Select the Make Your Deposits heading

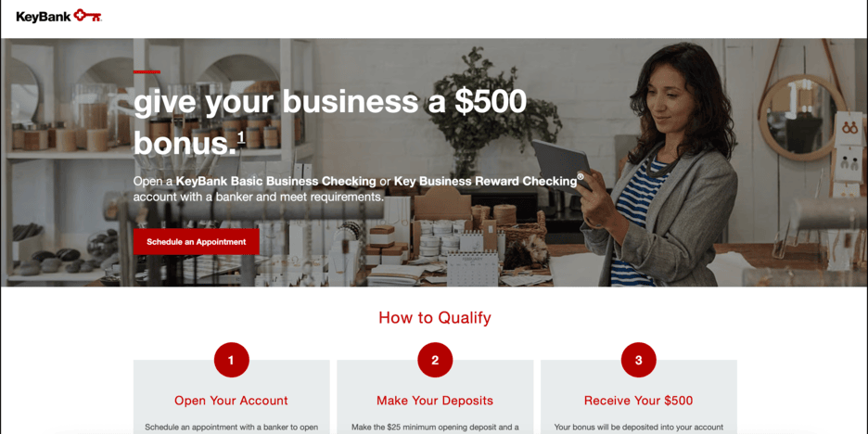click(x=435, y=401)
